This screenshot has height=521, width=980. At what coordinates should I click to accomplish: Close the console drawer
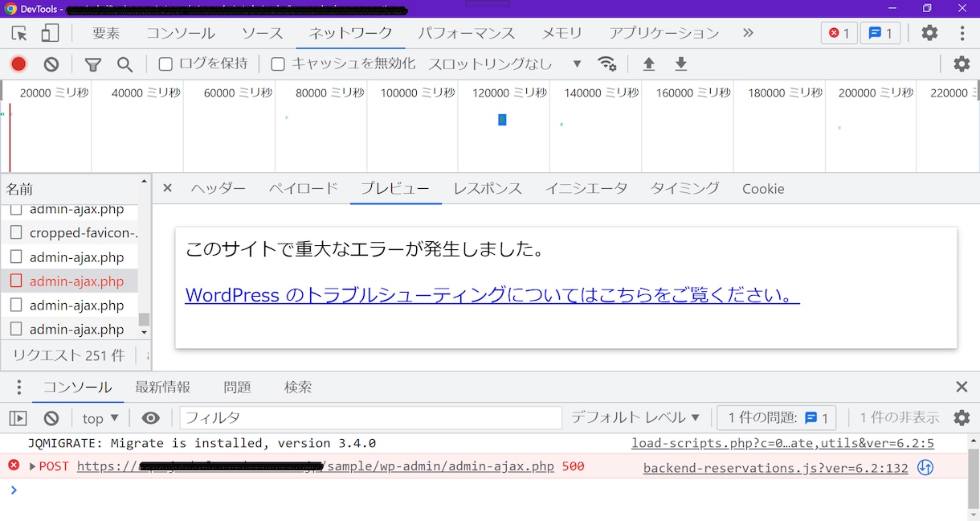coord(962,387)
